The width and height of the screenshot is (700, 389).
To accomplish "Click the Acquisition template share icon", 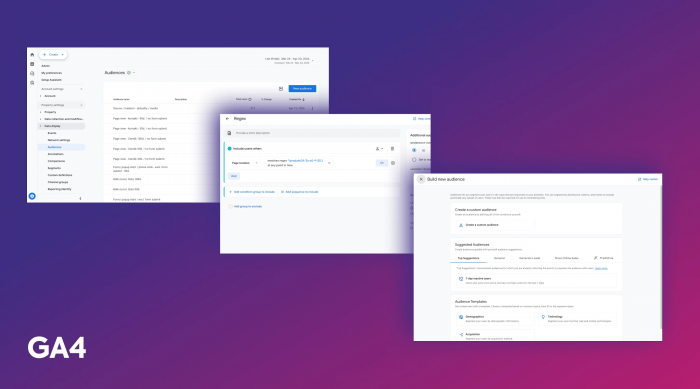I will click(461, 335).
